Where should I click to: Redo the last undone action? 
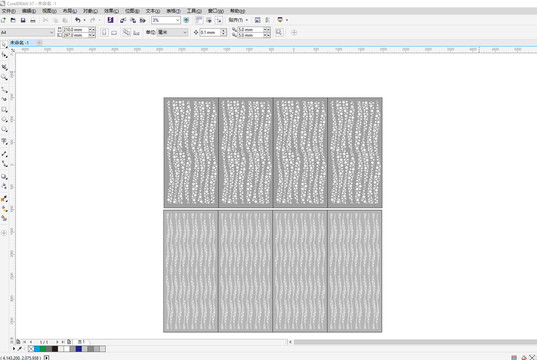pyautogui.click(x=92, y=20)
